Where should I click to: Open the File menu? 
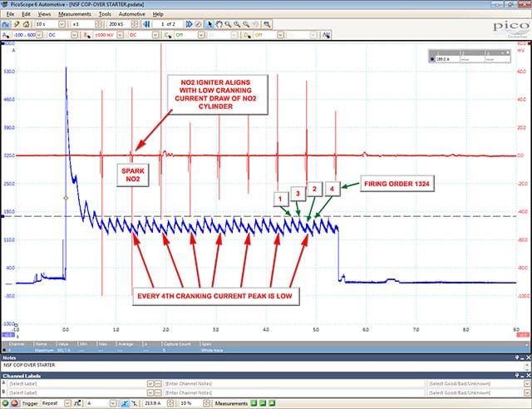pyautogui.click(x=10, y=14)
